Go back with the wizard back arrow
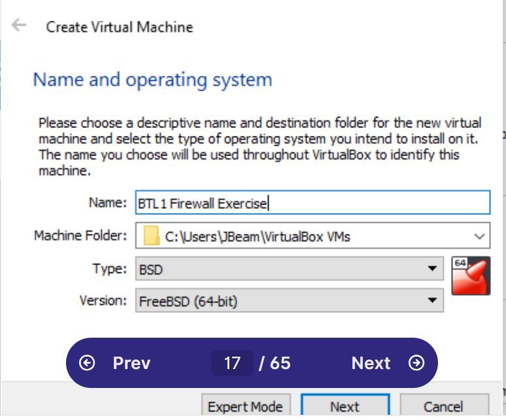Image resolution: width=506 pixels, height=420 pixels. click(x=19, y=25)
